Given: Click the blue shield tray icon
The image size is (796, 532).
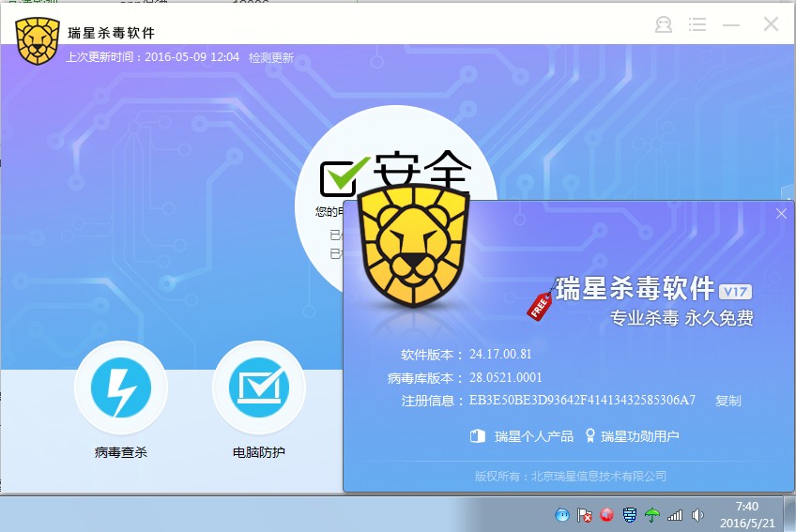Looking at the screenshot, I should (630, 515).
